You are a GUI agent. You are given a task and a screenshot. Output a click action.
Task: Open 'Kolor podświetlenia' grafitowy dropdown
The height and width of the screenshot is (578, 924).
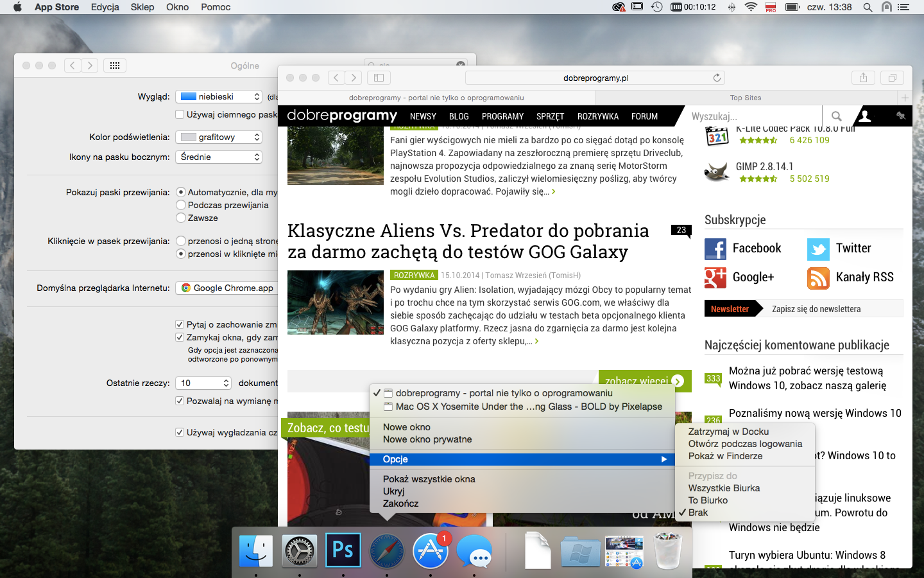219,137
